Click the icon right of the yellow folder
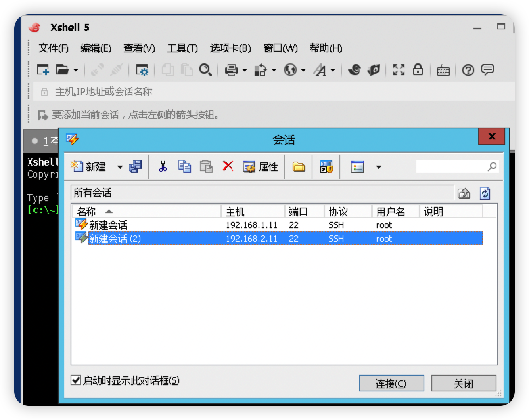Screen dimensions: 529x420 coord(326,166)
